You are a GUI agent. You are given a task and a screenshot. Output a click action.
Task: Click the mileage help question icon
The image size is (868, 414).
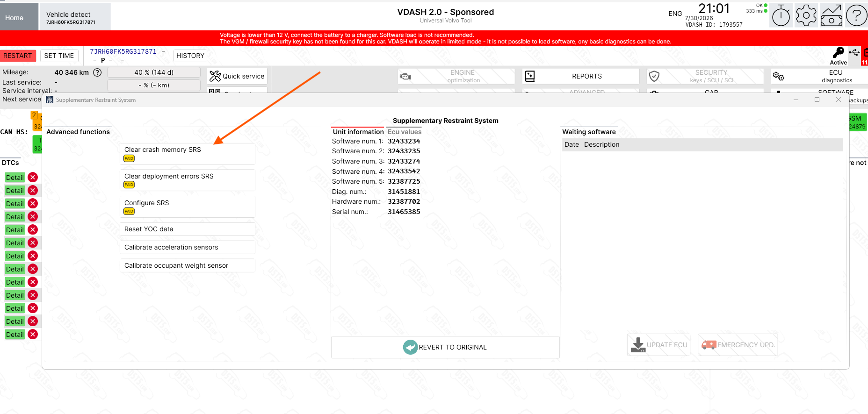tap(97, 72)
